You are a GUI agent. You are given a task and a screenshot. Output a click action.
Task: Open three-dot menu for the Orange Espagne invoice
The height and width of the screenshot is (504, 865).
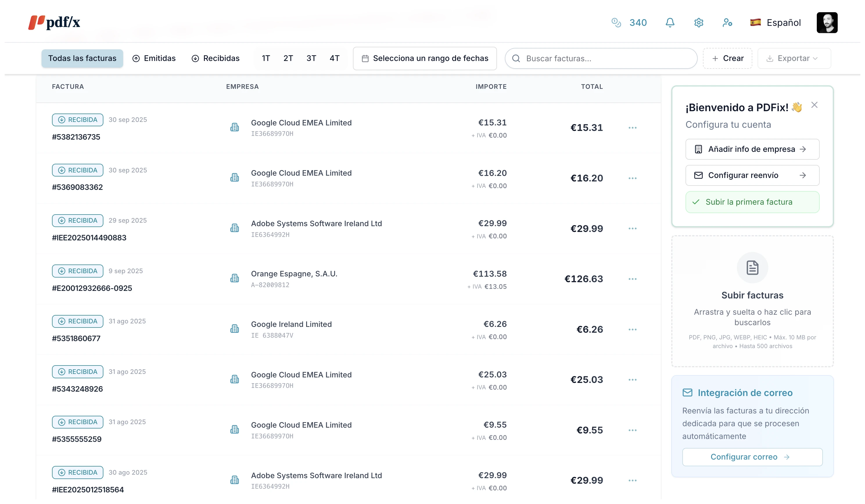632,279
